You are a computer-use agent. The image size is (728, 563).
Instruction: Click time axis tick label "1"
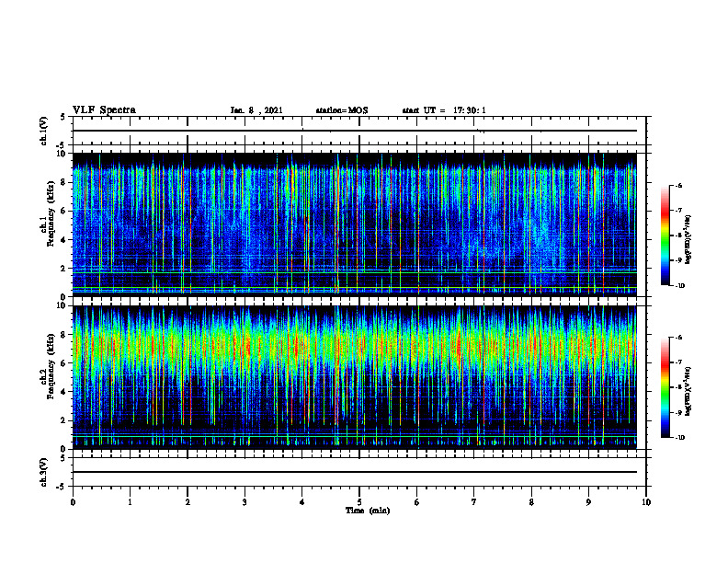tap(130, 502)
